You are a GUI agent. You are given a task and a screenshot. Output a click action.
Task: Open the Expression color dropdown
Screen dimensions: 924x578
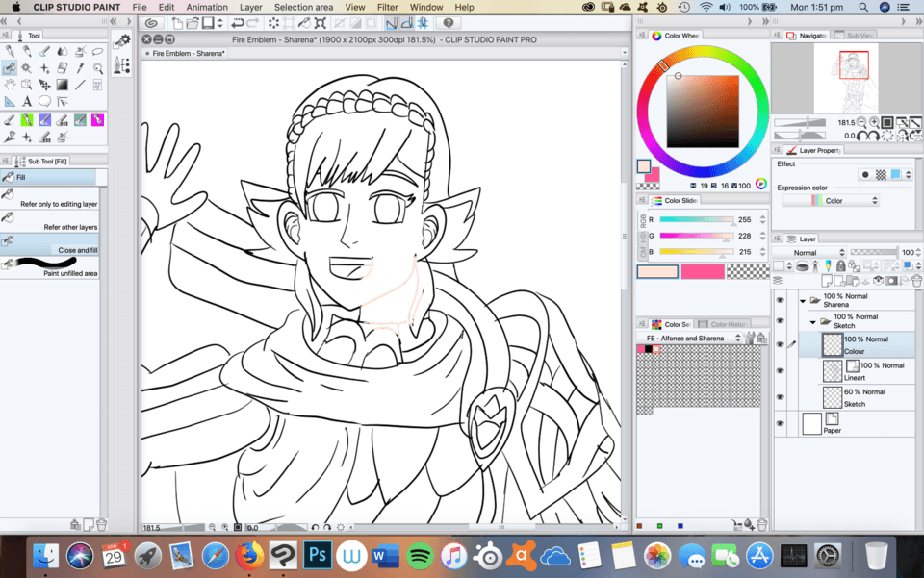coord(831,201)
